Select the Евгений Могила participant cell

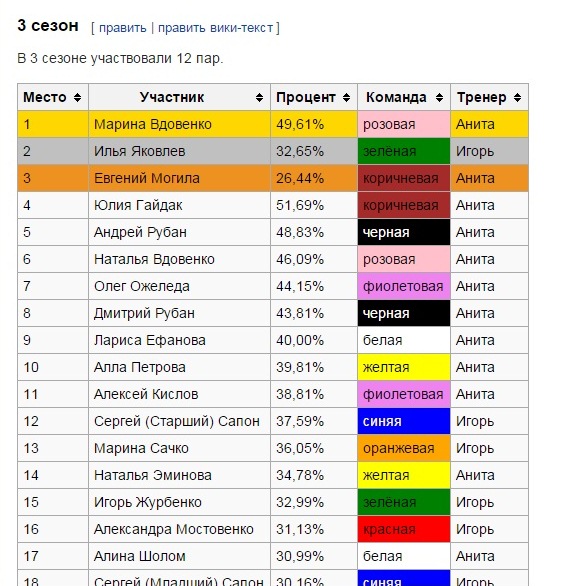(x=179, y=178)
